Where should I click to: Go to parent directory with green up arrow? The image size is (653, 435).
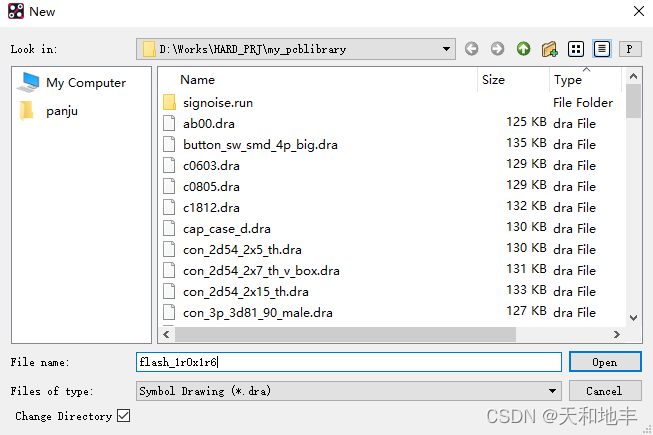pyautogui.click(x=523, y=49)
